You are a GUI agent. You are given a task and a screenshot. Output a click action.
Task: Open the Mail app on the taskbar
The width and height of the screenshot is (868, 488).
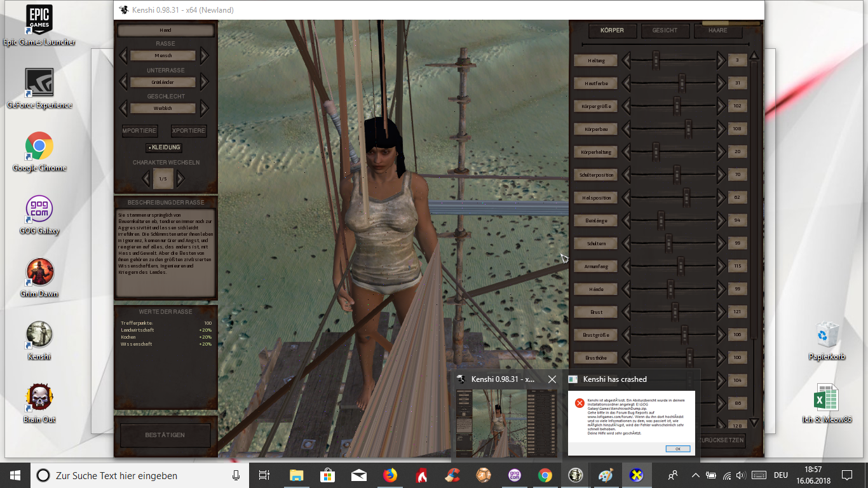358,475
